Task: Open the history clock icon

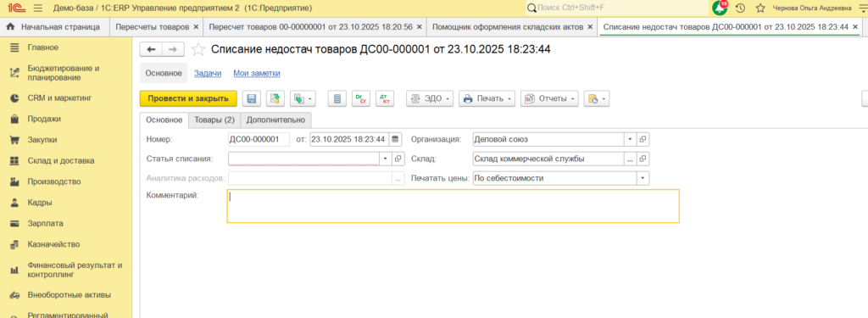Action: (741, 8)
